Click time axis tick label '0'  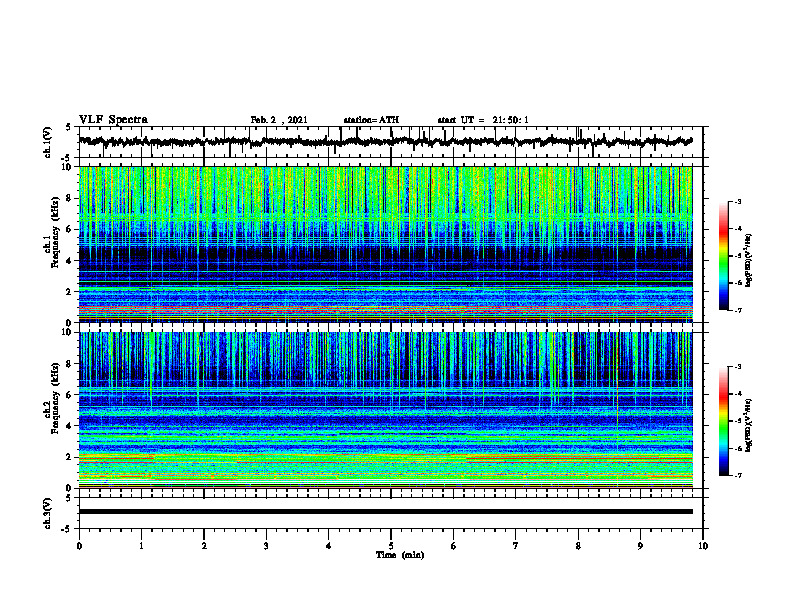79,546
